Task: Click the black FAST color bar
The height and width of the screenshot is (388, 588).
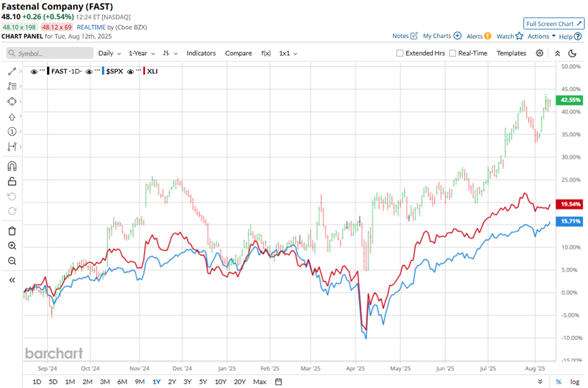Action: 48,71
